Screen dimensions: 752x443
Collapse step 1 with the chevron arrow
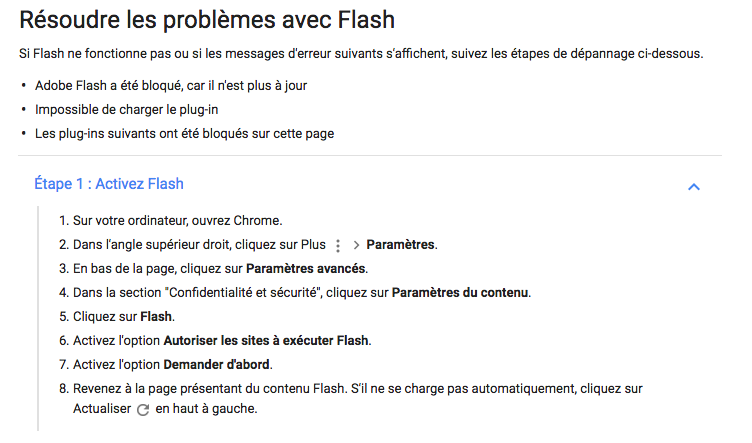(694, 186)
